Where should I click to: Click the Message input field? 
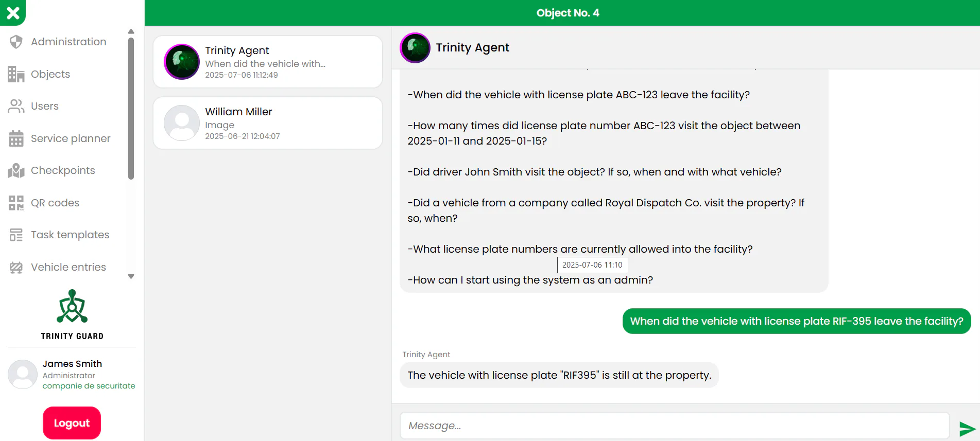(675, 426)
